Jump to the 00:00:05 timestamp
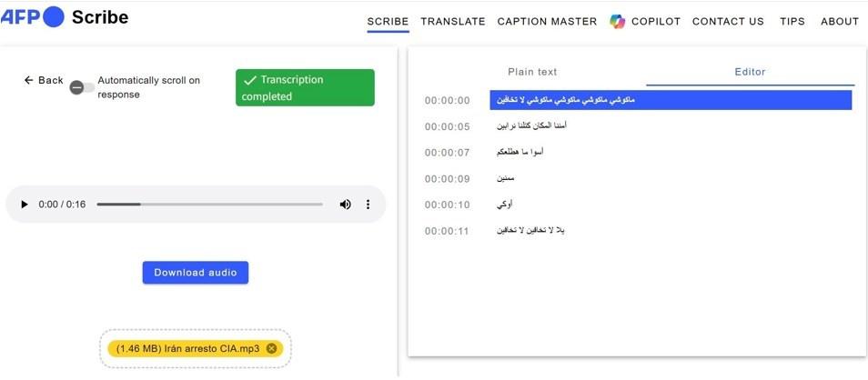 [x=448, y=126]
